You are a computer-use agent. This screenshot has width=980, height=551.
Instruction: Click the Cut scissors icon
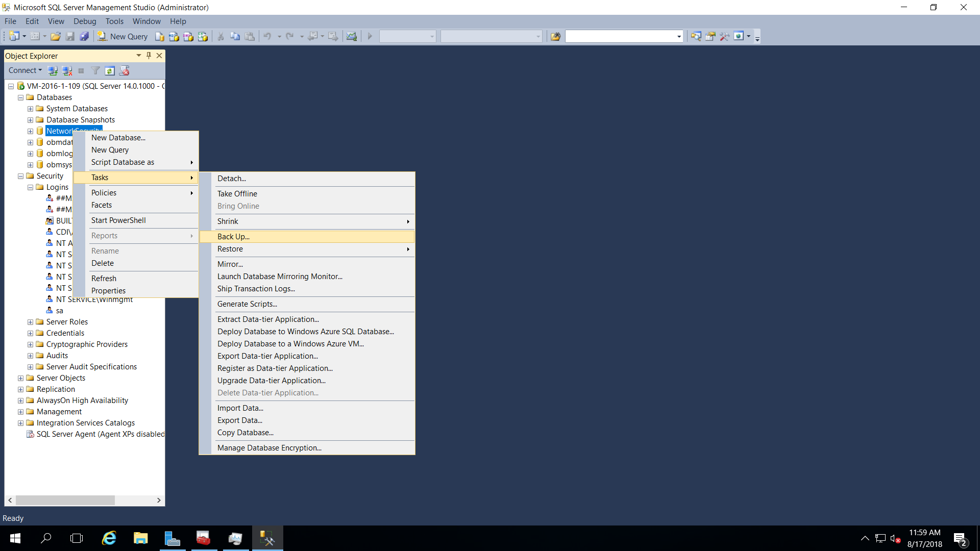(x=221, y=36)
